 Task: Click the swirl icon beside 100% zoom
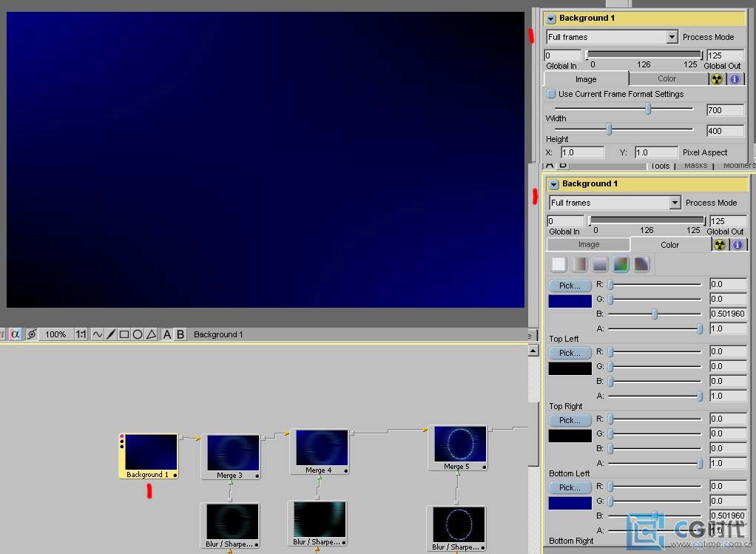pyautogui.click(x=32, y=334)
